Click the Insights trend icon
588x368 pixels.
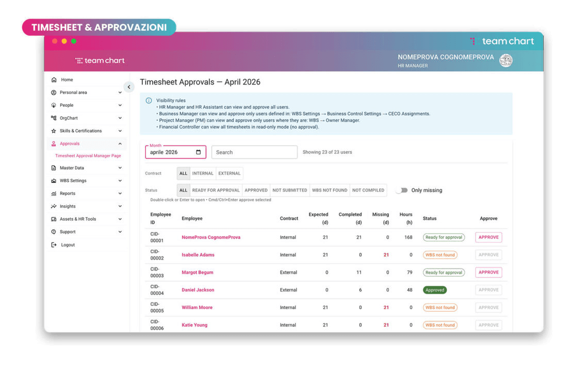(54, 206)
